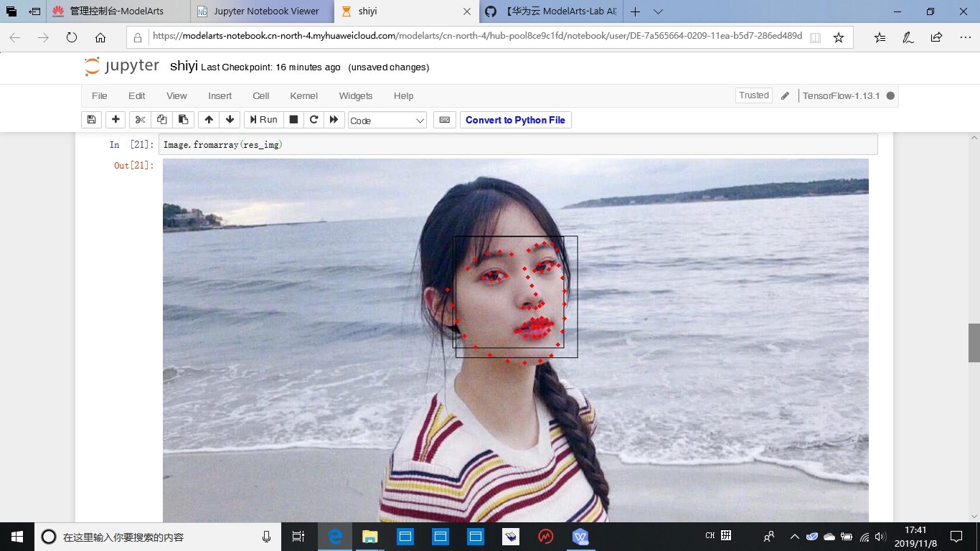Viewport: 980px width, 551px height.
Task: Click the Jupyter logo
Action: (122, 66)
